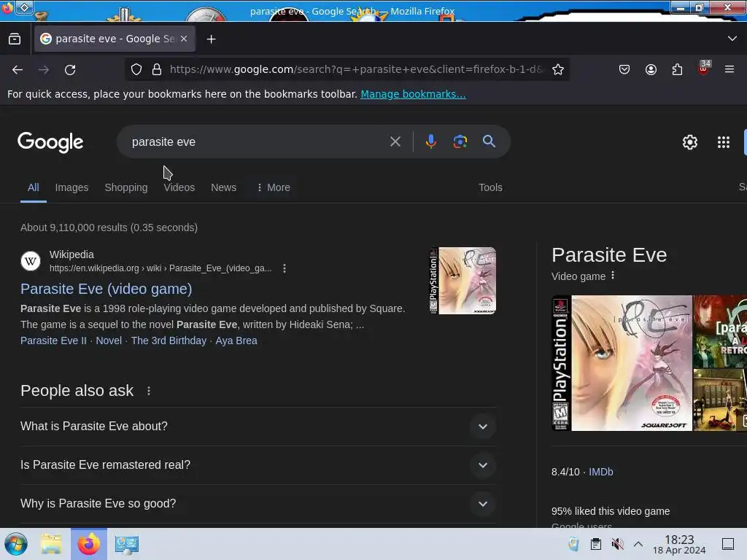The image size is (747, 560).
Task: Open the Novel sublink
Action: 109,341
